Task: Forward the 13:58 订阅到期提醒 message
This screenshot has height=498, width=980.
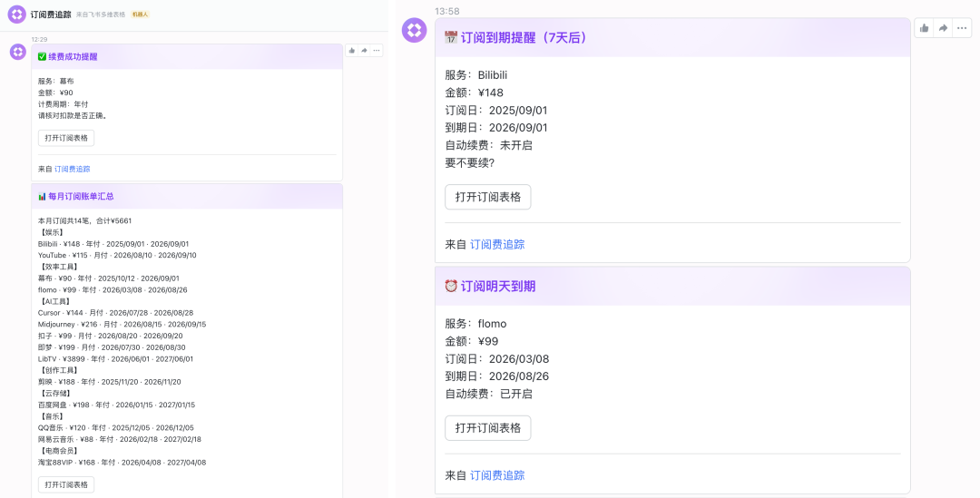Action: coord(943,28)
